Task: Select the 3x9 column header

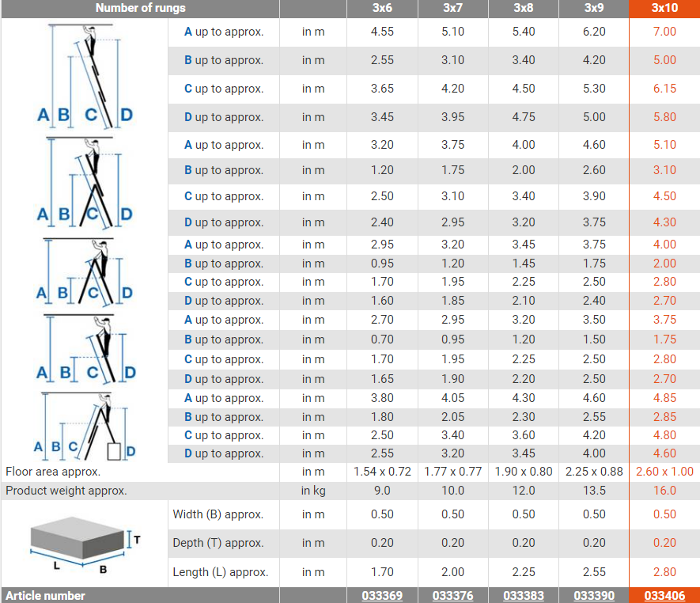Action: point(594,8)
